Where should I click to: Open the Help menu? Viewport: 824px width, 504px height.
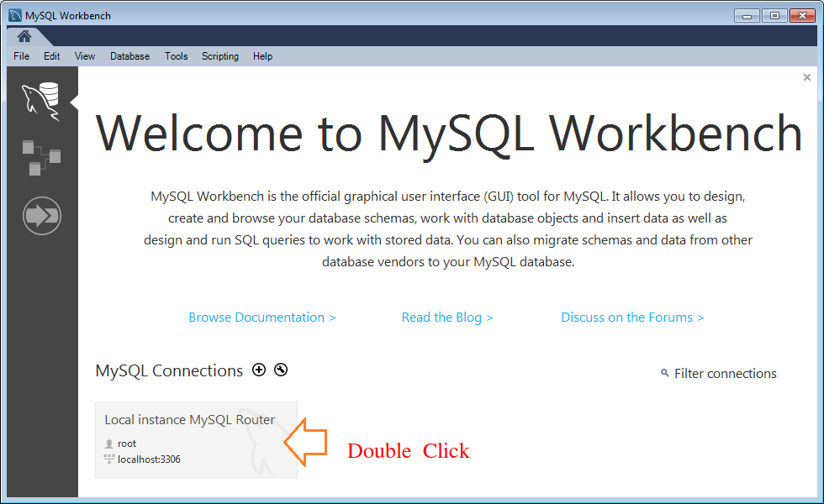point(262,56)
